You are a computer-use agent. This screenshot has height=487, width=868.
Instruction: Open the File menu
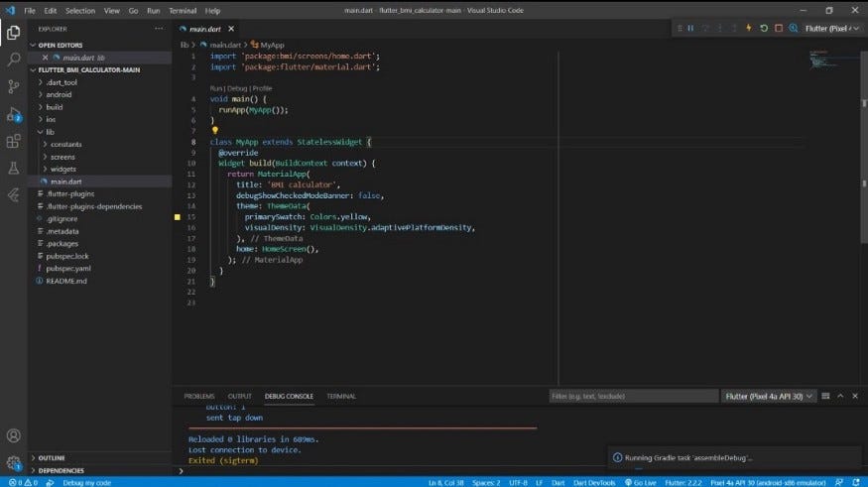tap(30, 11)
